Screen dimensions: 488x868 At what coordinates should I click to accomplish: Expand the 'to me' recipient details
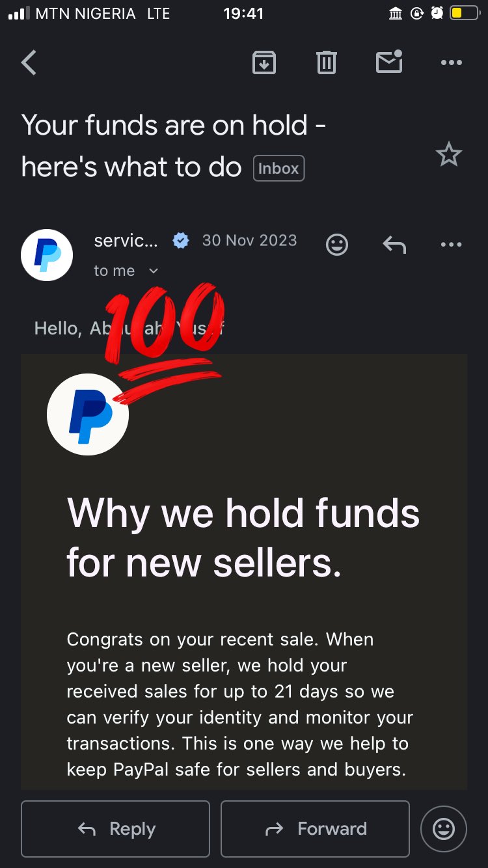tap(154, 271)
